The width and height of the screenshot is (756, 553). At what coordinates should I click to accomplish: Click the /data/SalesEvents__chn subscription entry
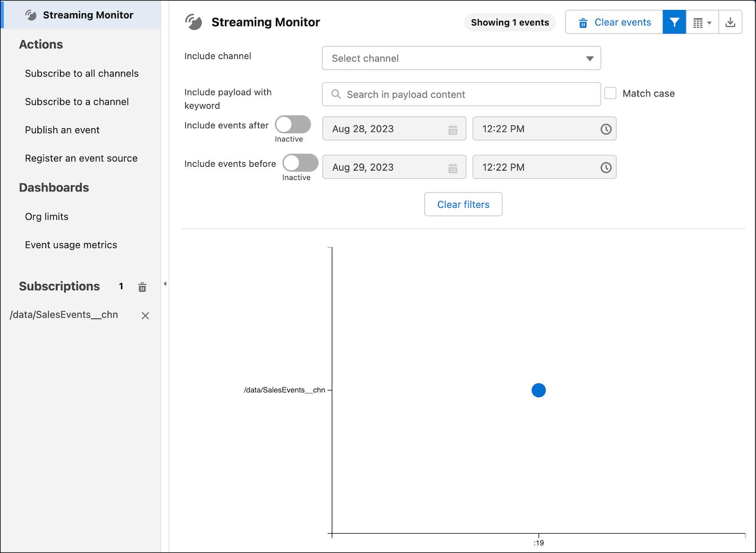pyautogui.click(x=64, y=315)
